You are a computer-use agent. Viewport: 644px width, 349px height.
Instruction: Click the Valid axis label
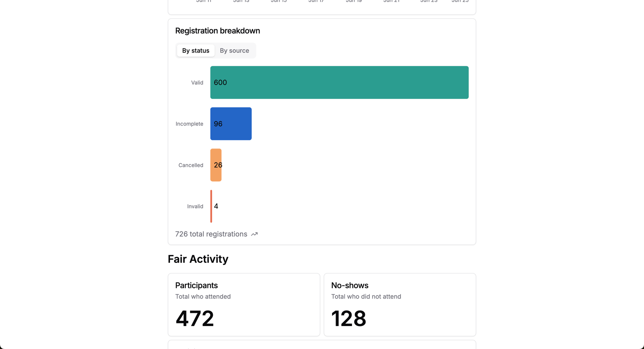click(197, 83)
